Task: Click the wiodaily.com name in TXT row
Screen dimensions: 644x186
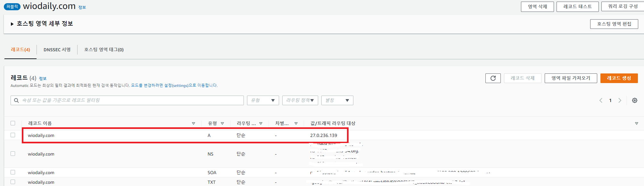Action: [x=41, y=182]
